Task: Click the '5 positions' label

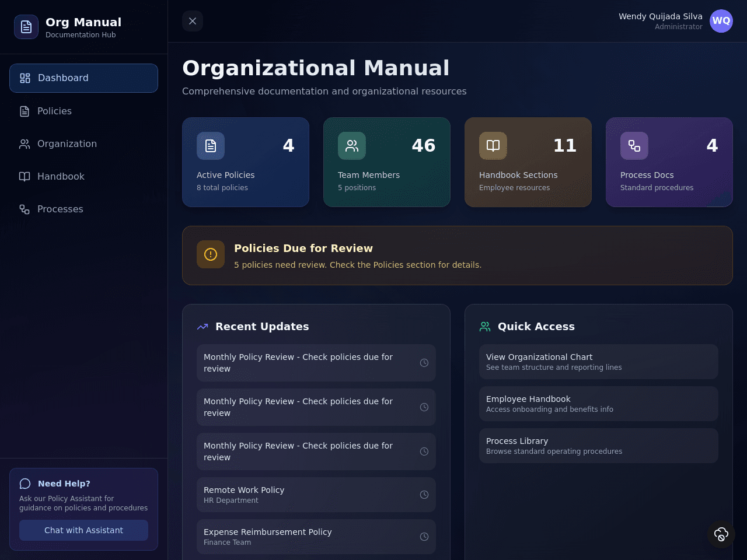Action: 357,188
